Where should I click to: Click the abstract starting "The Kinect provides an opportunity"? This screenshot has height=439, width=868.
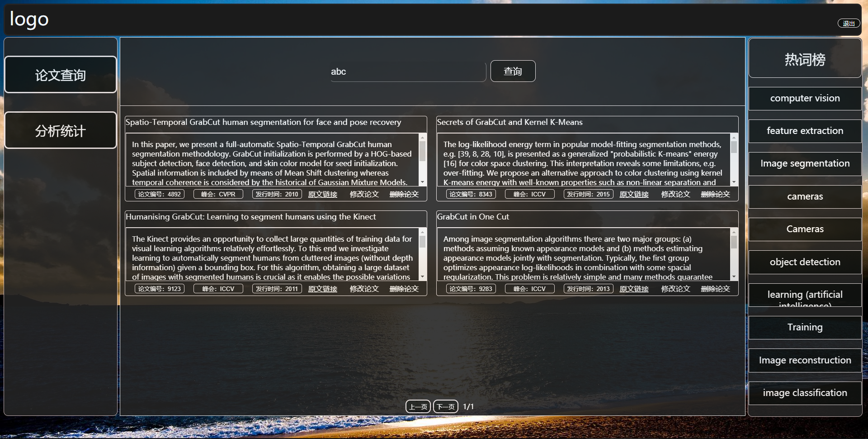(x=272, y=254)
